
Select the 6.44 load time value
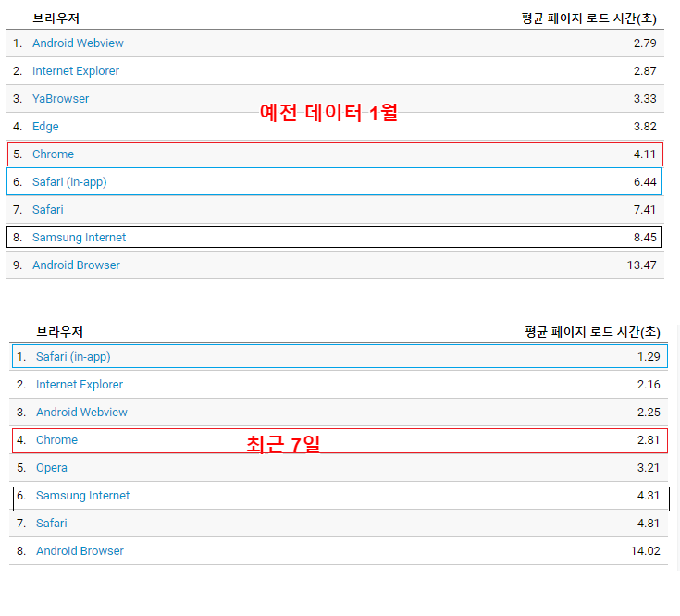[645, 182]
